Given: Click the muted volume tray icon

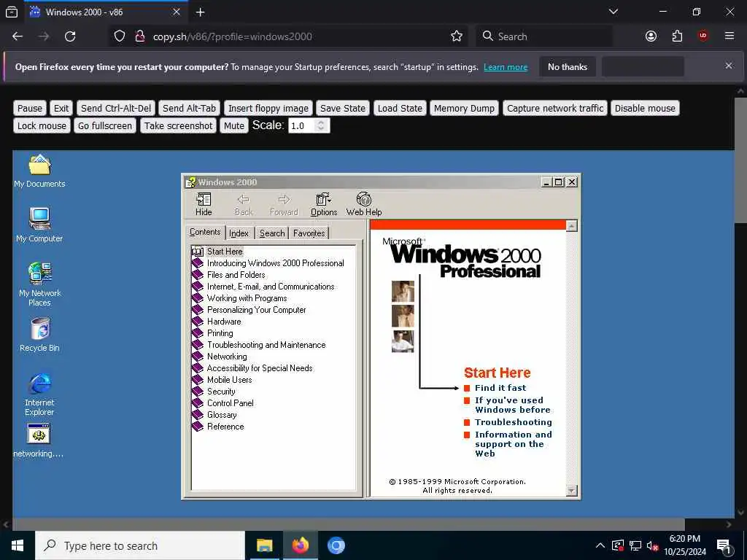Looking at the screenshot, I should [652, 545].
